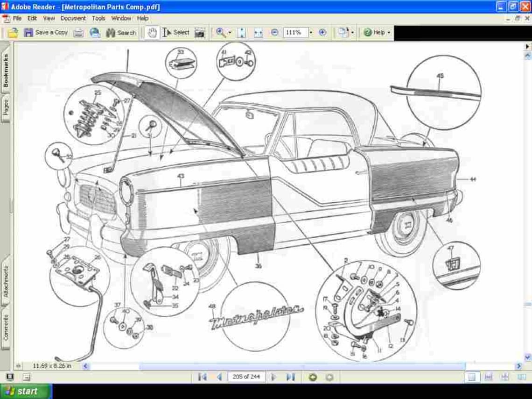The width and height of the screenshot is (532, 399).
Task: Open the Document menu
Action: 73,18
